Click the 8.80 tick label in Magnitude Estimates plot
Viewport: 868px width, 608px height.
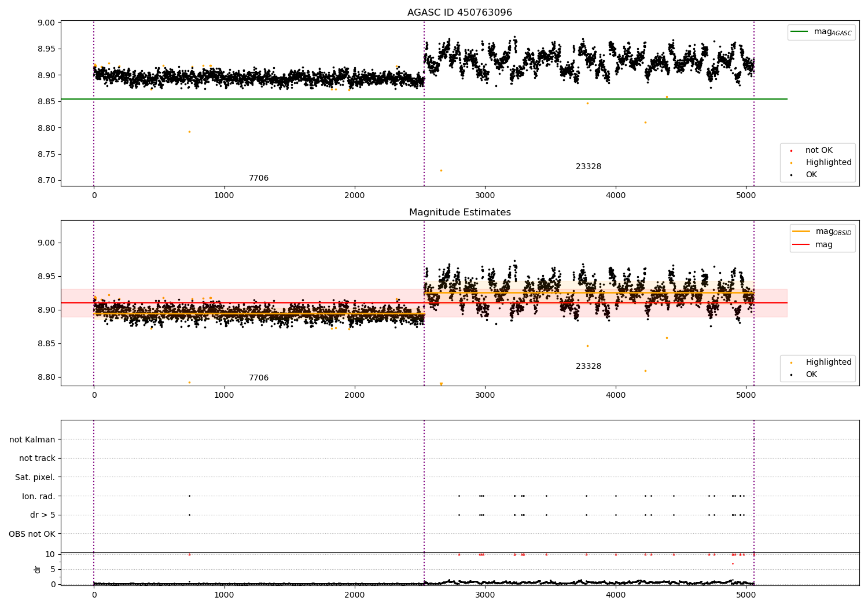[46, 378]
